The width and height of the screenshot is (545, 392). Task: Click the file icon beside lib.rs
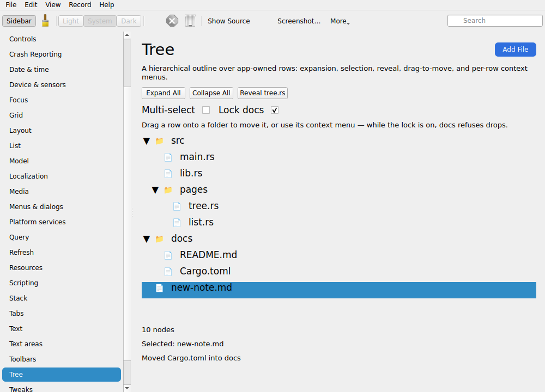point(168,174)
